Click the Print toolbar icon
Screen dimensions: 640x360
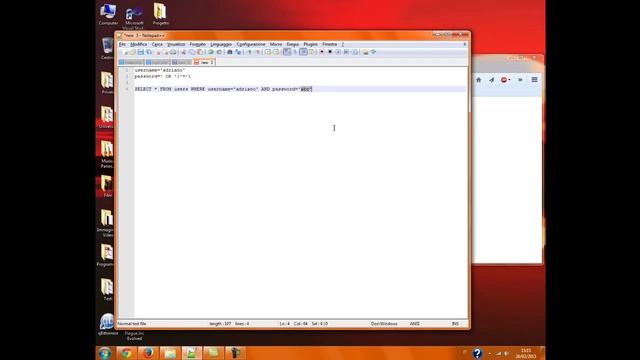[173, 52]
